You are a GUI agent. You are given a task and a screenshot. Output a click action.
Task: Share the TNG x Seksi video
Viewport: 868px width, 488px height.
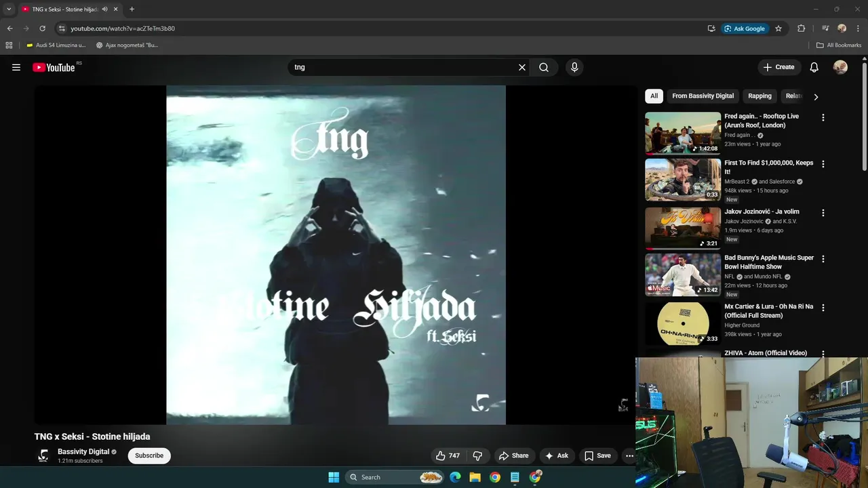point(513,455)
